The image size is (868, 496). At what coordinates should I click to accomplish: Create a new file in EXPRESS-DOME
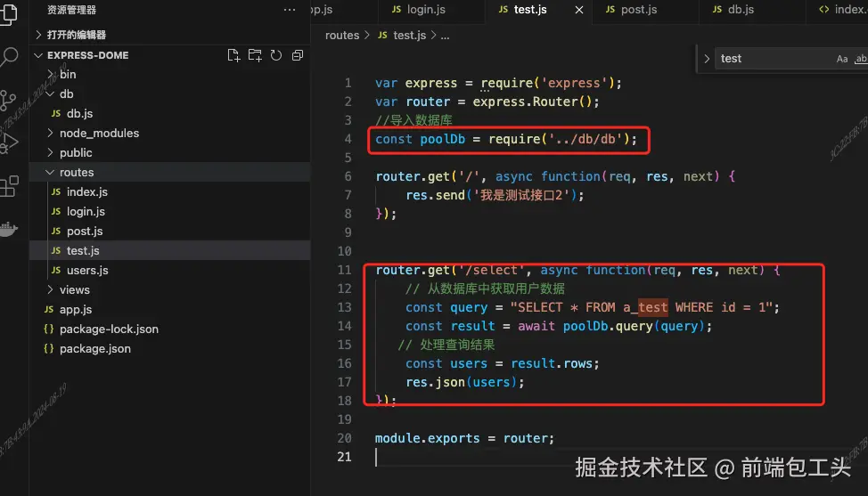233,55
